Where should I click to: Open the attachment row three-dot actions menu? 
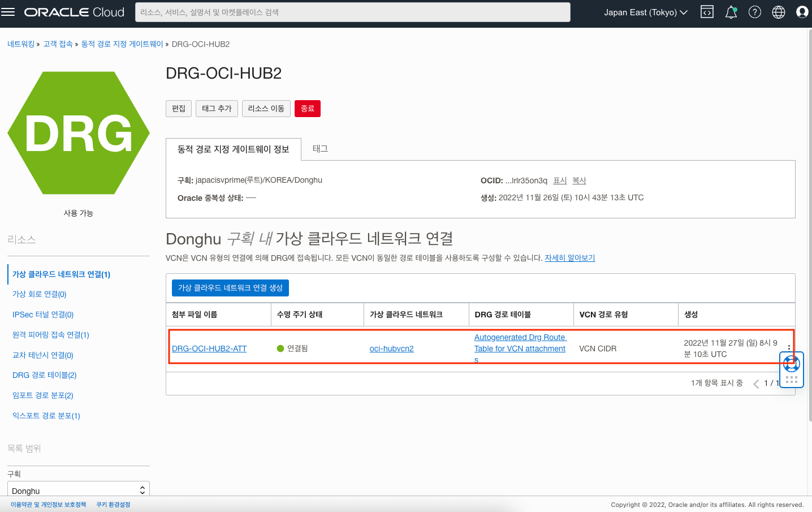click(x=789, y=348)
